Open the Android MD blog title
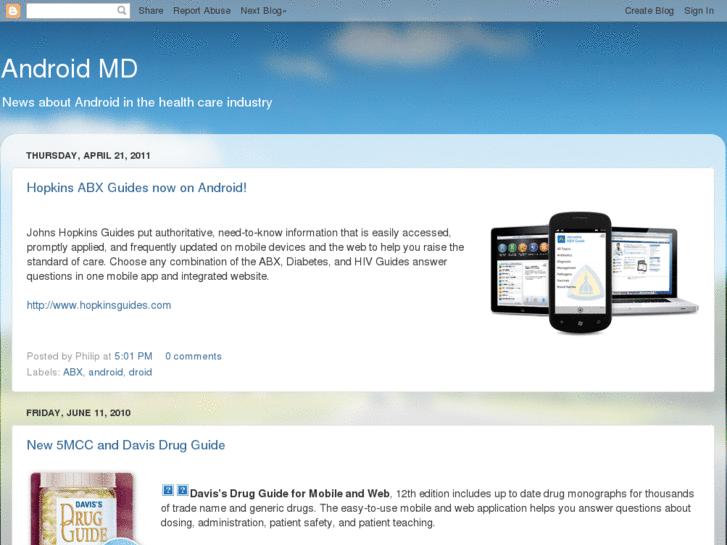 tap(70, 69)
